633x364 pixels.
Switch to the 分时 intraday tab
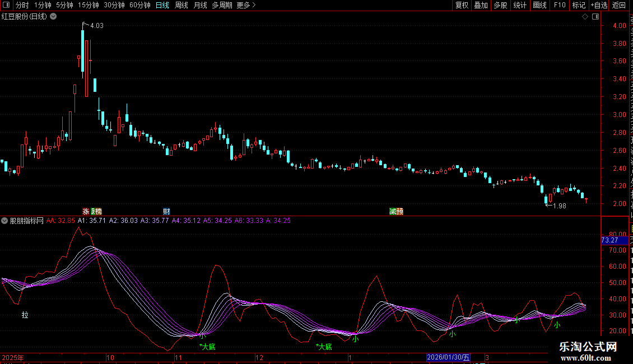coord(22,5)
